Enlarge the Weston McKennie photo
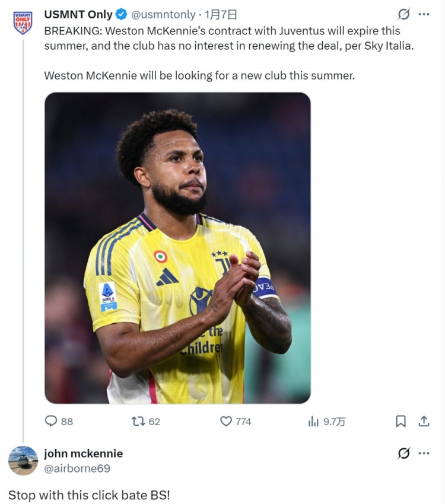The height and width of the screenshot is (504, 445). pos(177,248)
